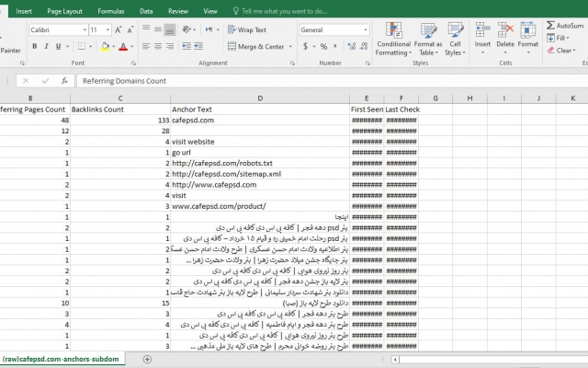Select the (raw)cafepsd.com-anchors-subdom sheet tab

(x=62, y=359)
